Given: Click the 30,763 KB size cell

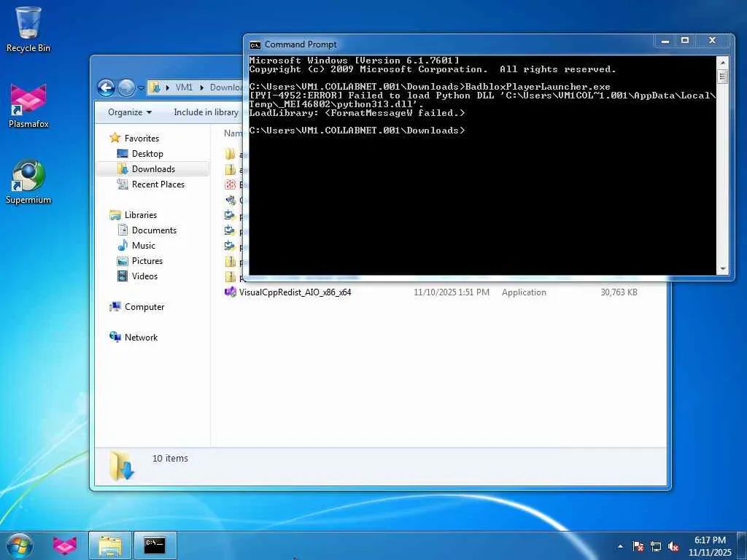Looking at the screenshot, I should [619, 292].
